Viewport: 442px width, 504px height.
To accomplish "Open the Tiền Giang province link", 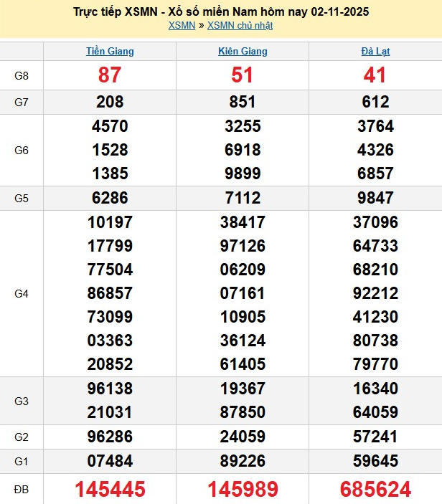I will 110,52.
